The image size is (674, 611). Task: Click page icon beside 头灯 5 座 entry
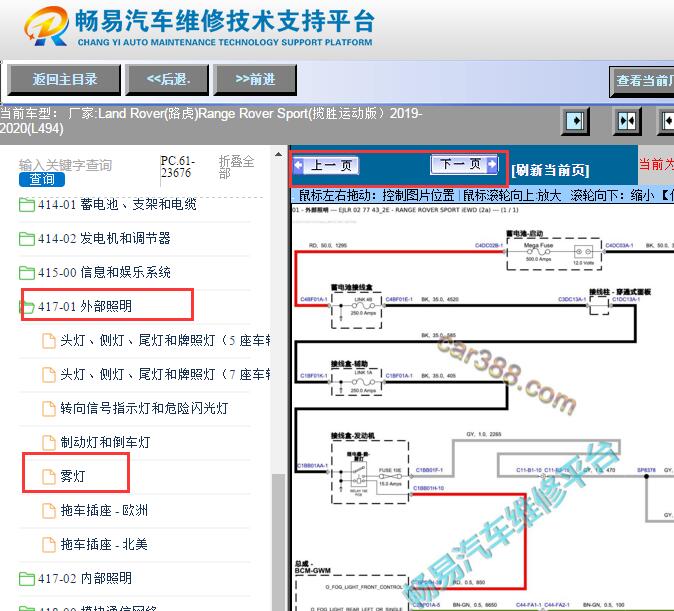tap(49, 341)
